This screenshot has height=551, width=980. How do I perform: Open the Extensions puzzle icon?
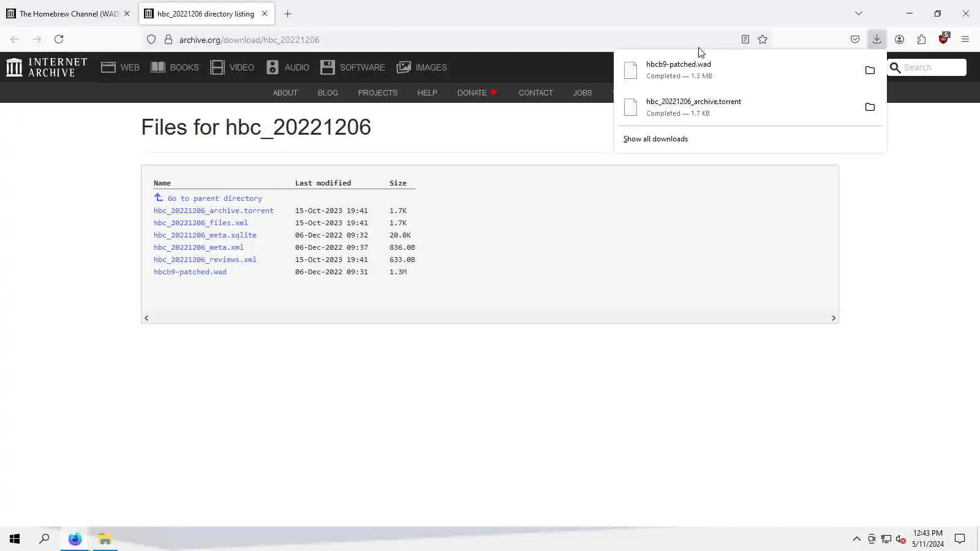[x=921, y=39]
